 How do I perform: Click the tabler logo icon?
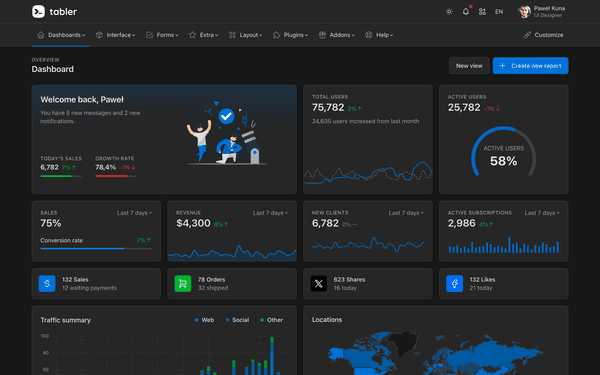click(x=38, y=11)
